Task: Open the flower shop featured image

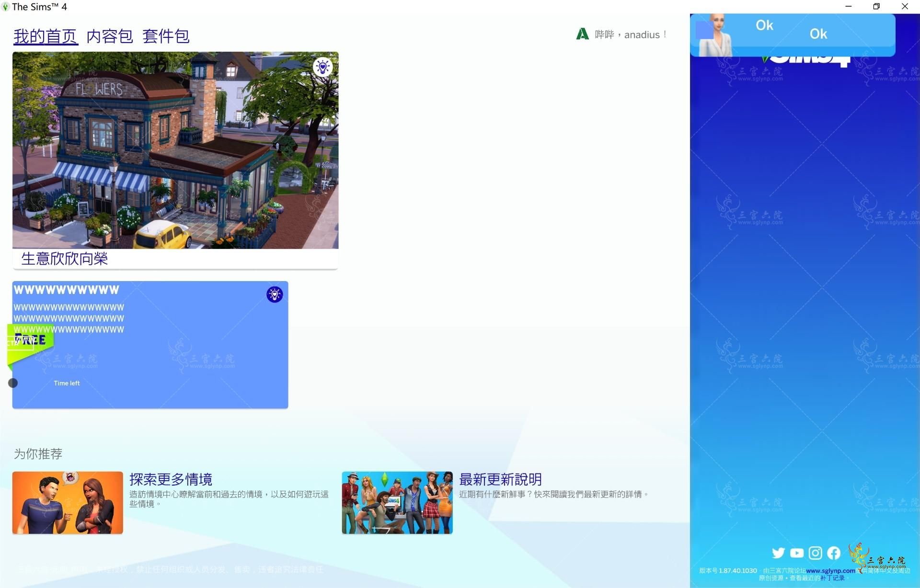Action: click(175, 150)
